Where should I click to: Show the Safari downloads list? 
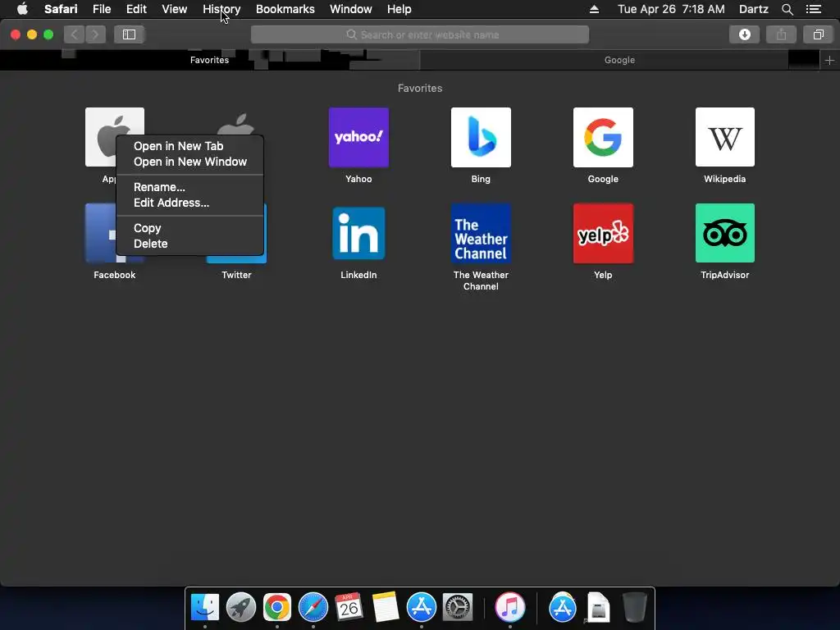click(744, 34)
